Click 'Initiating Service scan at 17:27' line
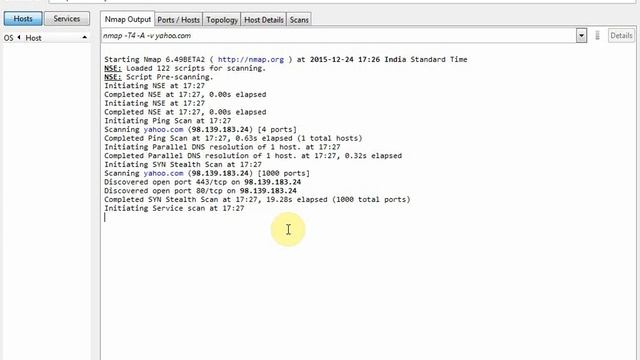640x360 pixels. (174, 208)
